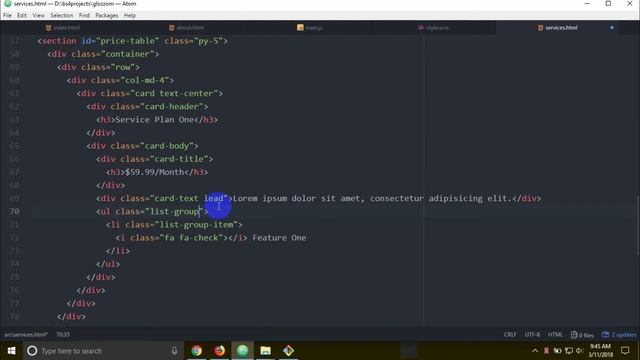
Task: Click the src\services.html path in status bar
Action: 26,334
